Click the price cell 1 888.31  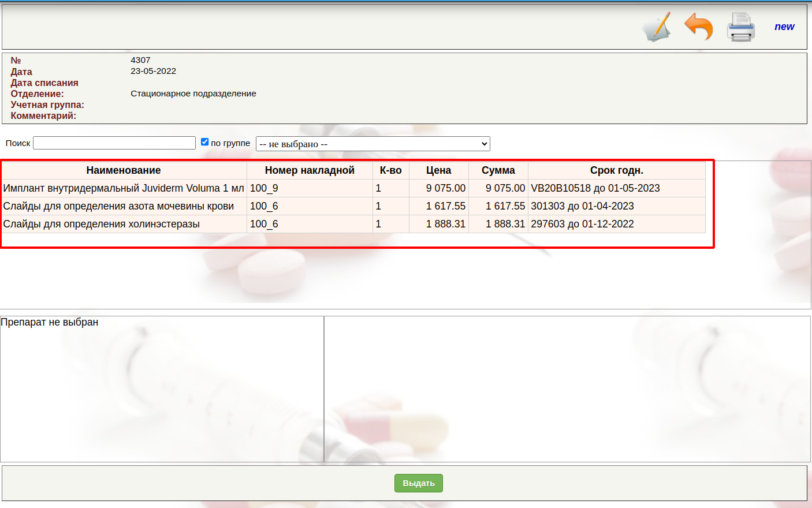(445, 224)
